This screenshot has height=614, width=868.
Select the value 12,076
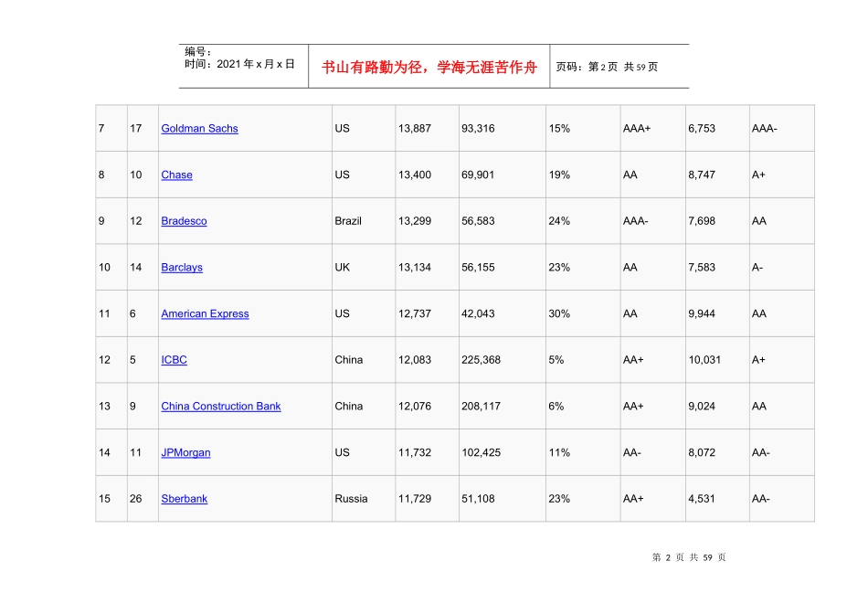click(x=414, y=407)
